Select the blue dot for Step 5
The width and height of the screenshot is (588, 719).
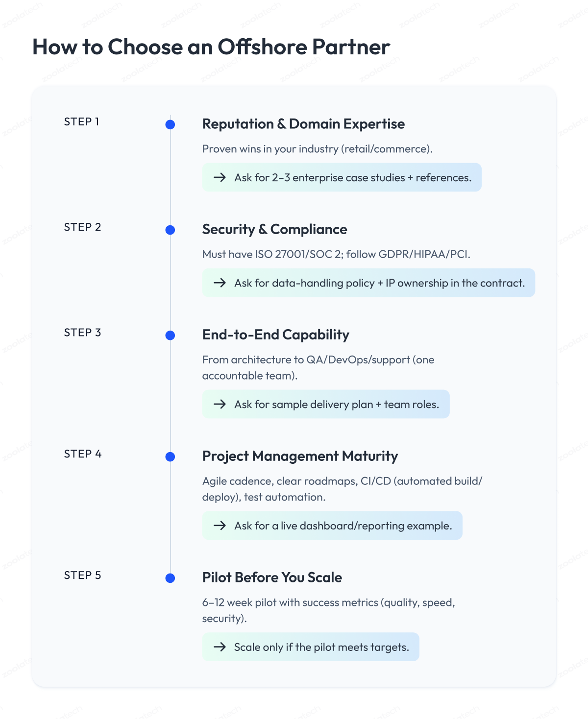tap(170, 578)
